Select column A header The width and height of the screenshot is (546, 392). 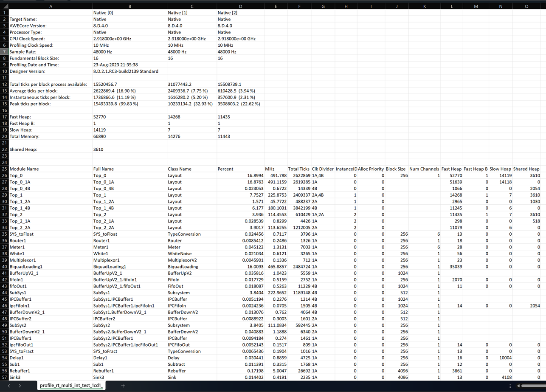[51, 6]
